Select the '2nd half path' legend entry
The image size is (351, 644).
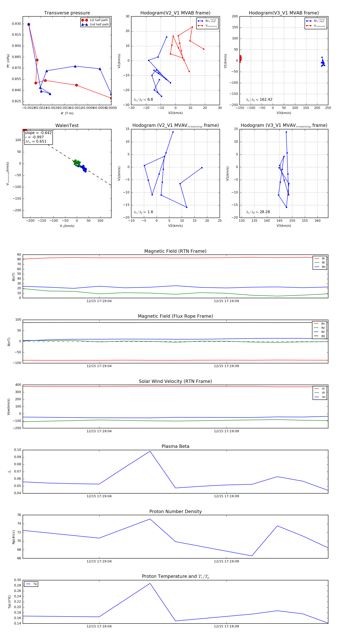click(95, 25)
